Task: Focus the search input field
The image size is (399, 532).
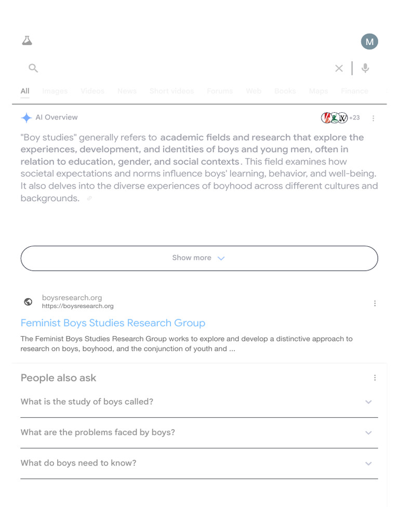Action: 182,68
